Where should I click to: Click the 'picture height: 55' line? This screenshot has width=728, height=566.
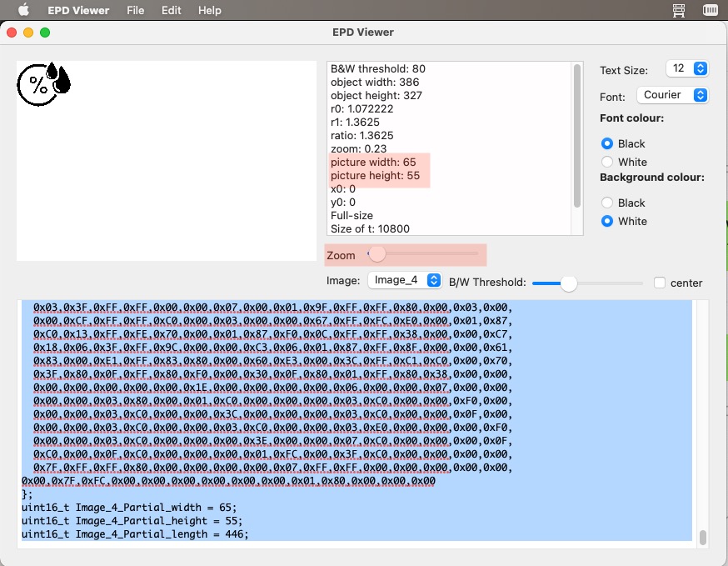[375, 176]
